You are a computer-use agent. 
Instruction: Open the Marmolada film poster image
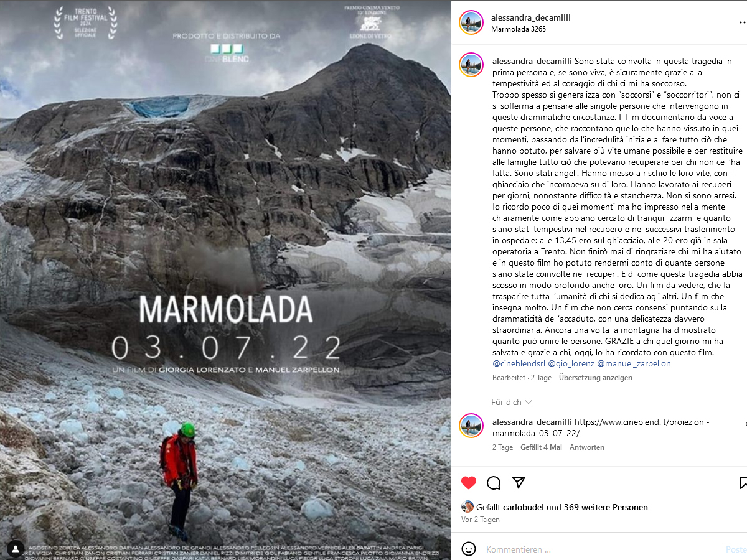(x=225, y=280)
